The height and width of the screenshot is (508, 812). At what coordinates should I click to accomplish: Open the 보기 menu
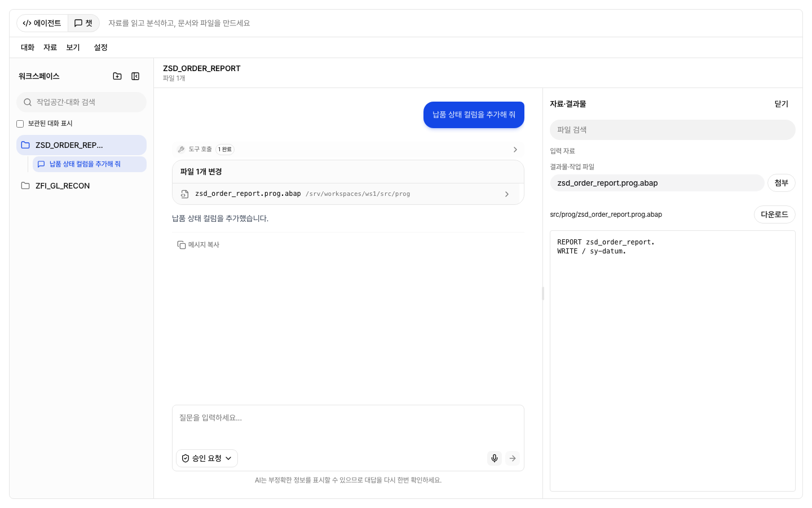(x=73, y=47)
